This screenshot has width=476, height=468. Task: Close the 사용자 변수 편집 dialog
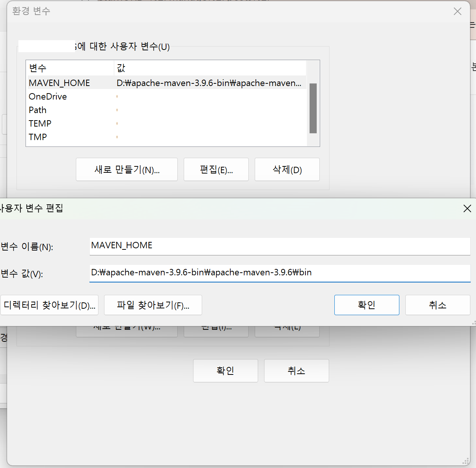coord(467,208)
